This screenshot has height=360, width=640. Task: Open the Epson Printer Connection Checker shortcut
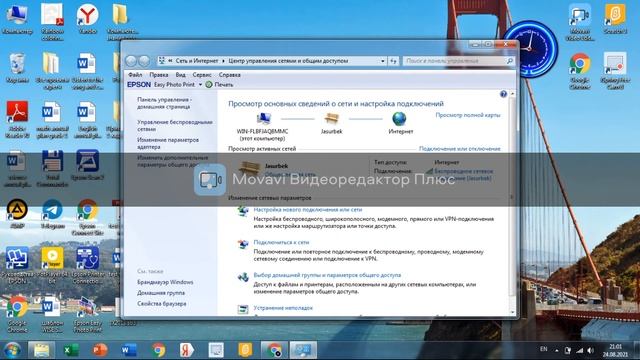click(87, 265)
